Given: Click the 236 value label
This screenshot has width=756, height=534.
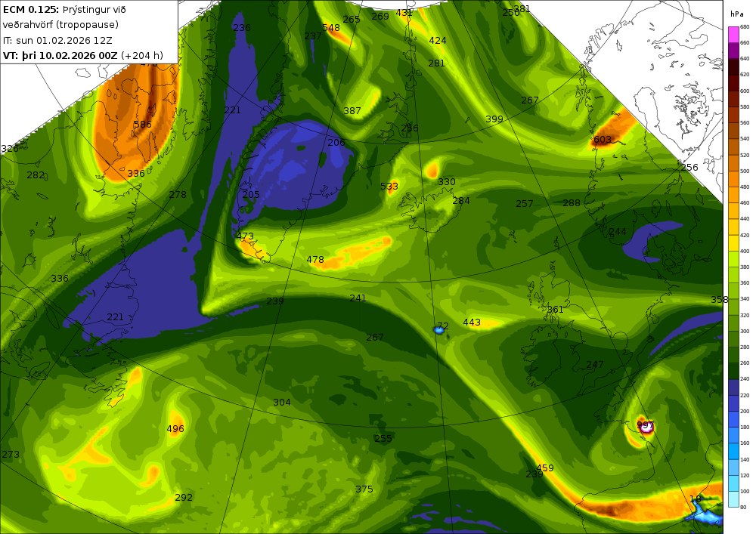Looking at the screenshot, I should 242,27.
